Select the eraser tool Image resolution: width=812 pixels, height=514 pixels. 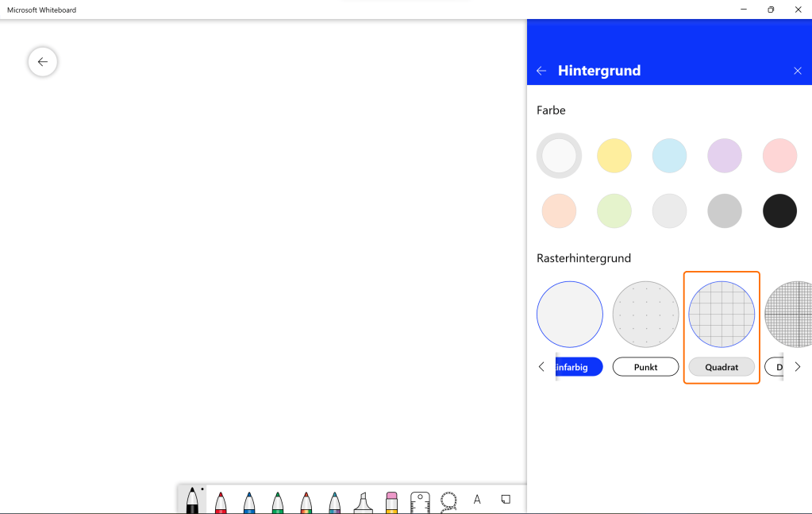coord(391,502)
